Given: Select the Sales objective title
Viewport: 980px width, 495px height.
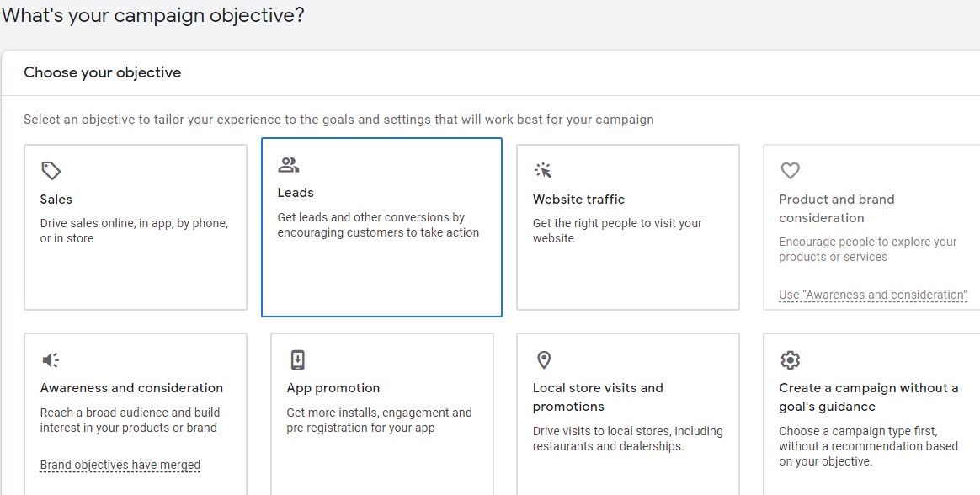Looking at the screenshot, I should pos(56,200).
